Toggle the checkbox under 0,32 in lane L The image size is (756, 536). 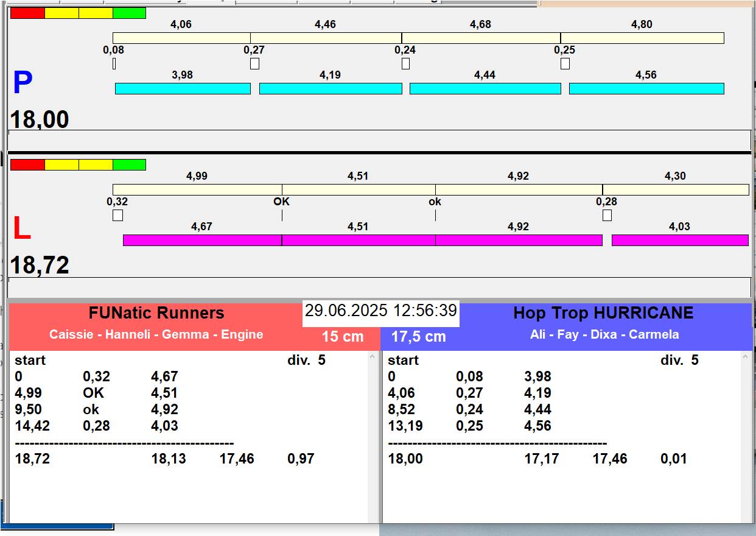118,216
